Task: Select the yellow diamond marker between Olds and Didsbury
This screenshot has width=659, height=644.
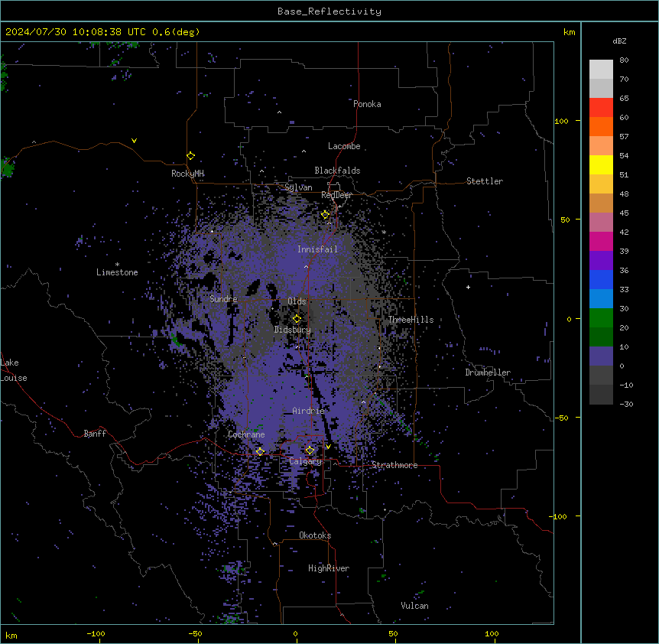Action: click(297, 319)
